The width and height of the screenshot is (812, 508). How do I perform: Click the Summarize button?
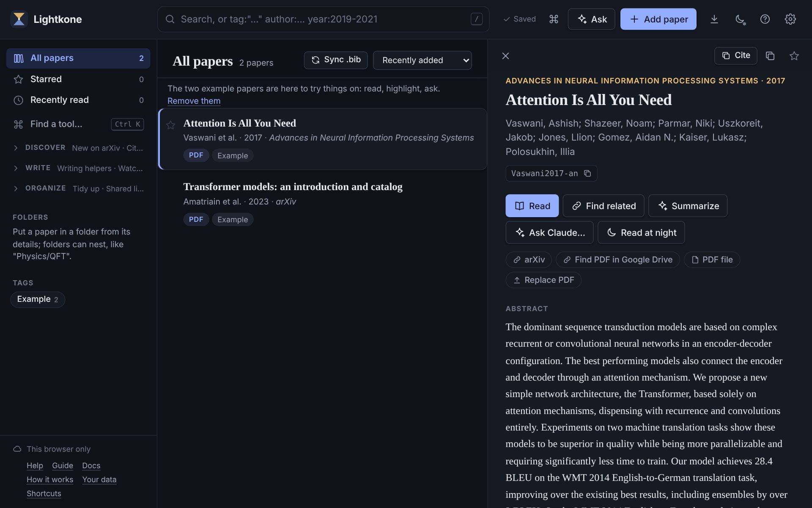pyautogui.click(x=688, y=206)
